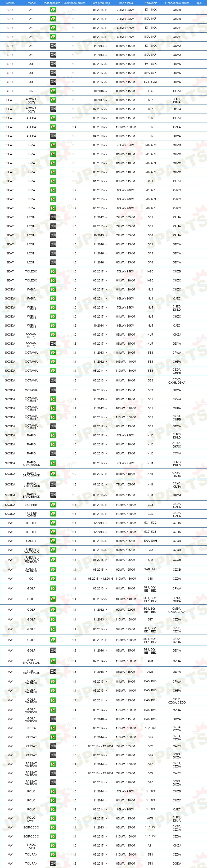The image size is (207, 868).
Task: Click the petrol icon in the VW BEETLE 5C7, 5C8 row
Action: pos(53,532)
